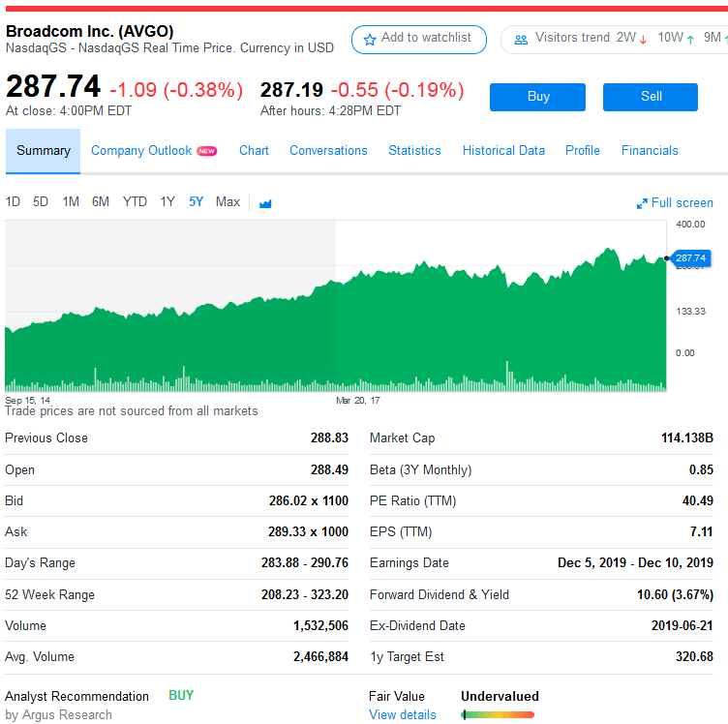
Task: Click the blue Buy button
Action: [x=537, y=97]
